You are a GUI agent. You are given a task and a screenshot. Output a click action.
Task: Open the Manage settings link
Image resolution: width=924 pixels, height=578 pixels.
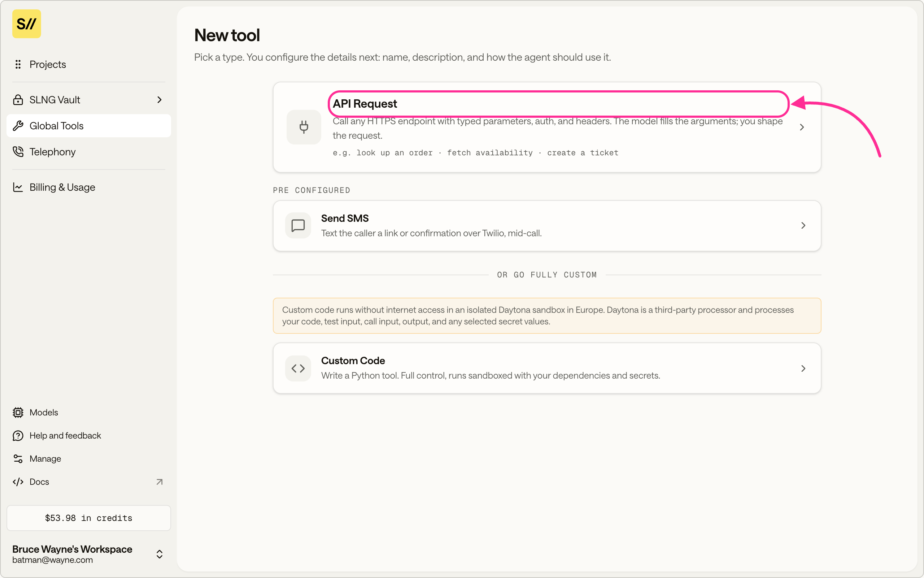(x=88, y=459)
